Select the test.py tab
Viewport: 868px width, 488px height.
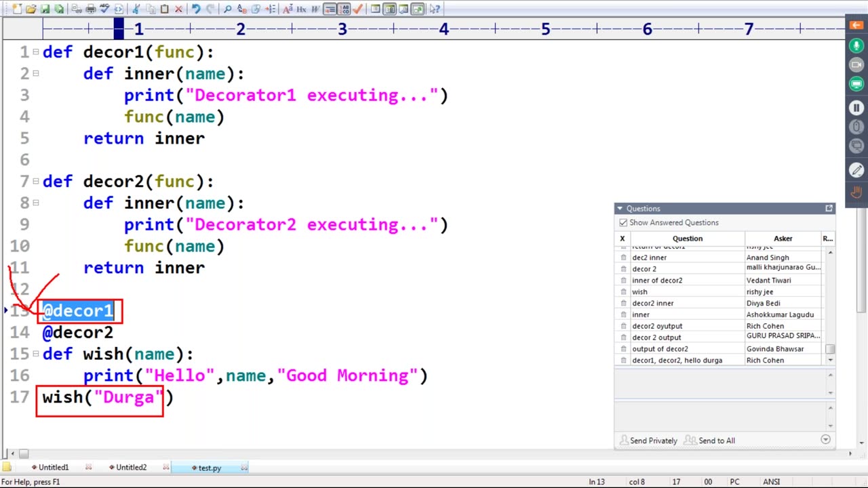[x=209, y=468]
